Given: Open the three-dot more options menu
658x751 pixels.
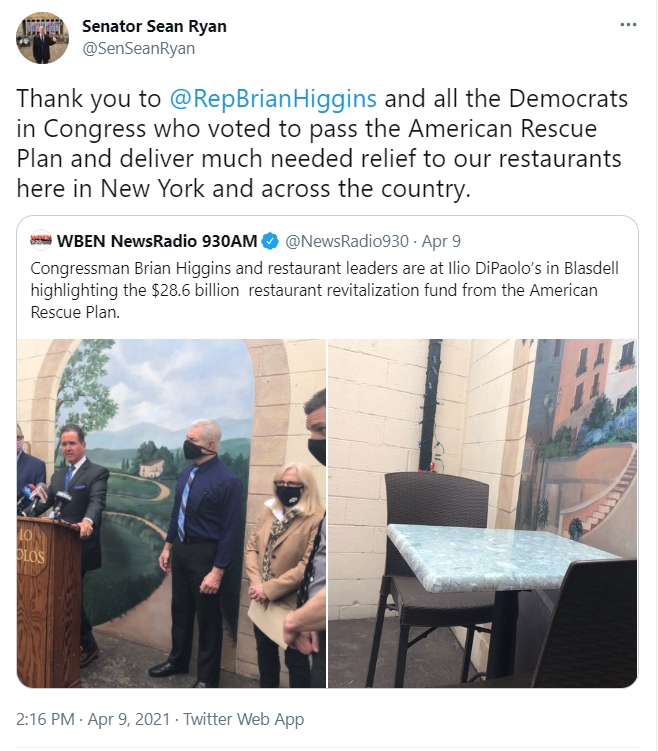Looking at the screenshot, I should 628,24.
